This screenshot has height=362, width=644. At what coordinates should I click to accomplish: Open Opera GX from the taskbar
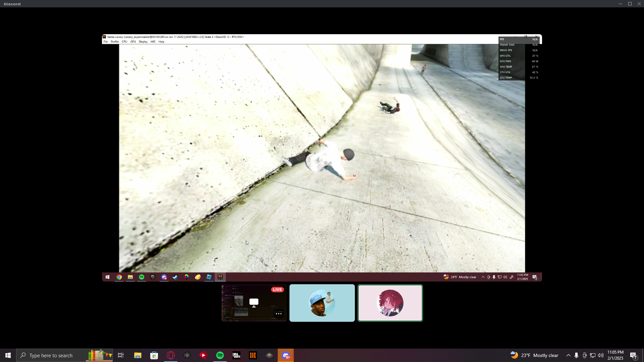(171, 355)
